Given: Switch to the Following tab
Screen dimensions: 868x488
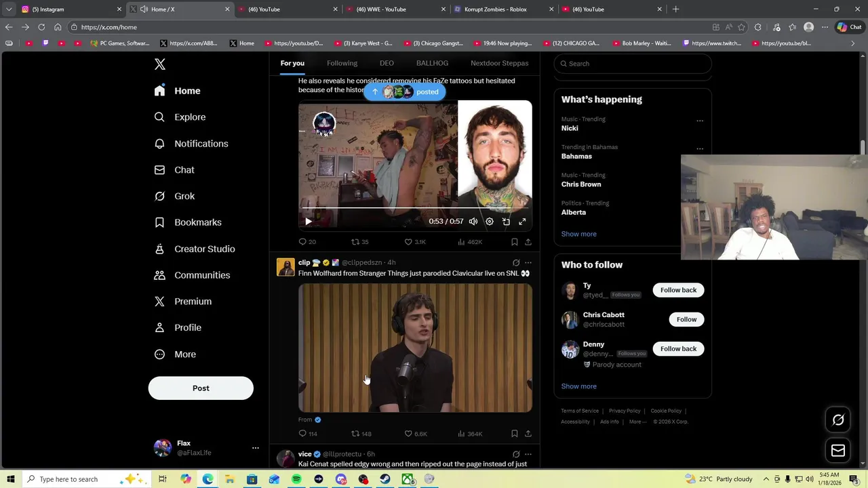Looking at the screenshot, I should pos(342,63).
